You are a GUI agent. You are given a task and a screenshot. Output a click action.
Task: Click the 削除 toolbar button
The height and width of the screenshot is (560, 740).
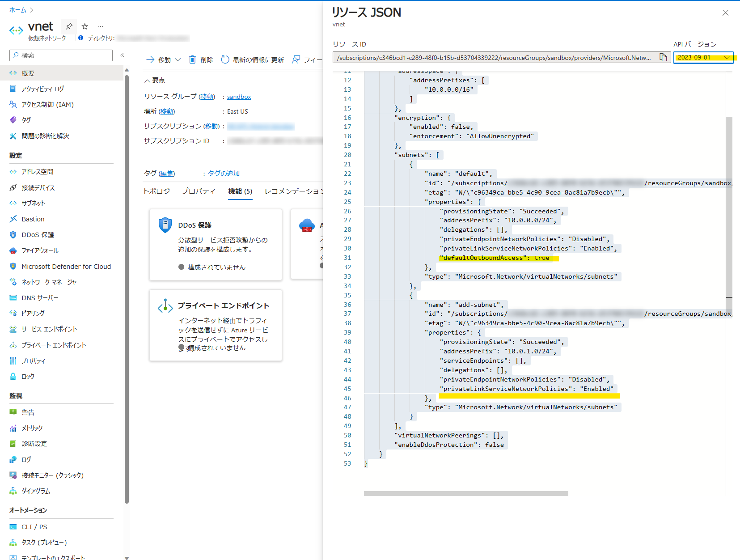tap(201, 59)
